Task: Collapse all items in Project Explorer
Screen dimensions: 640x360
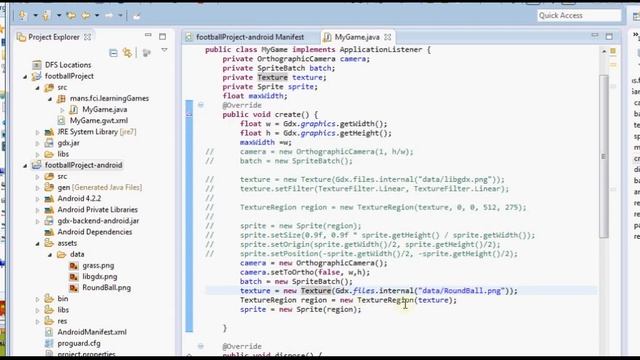Action: click(113, 53)
